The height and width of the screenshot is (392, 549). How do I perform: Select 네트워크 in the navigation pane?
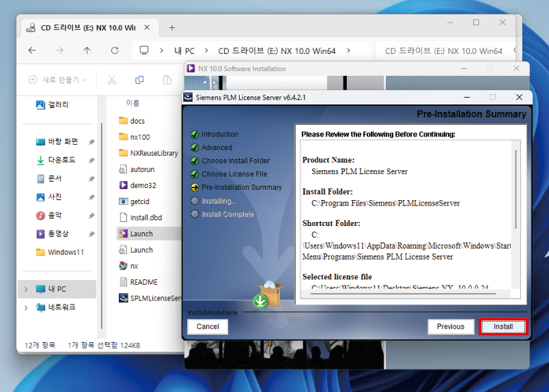click(56, 307)
